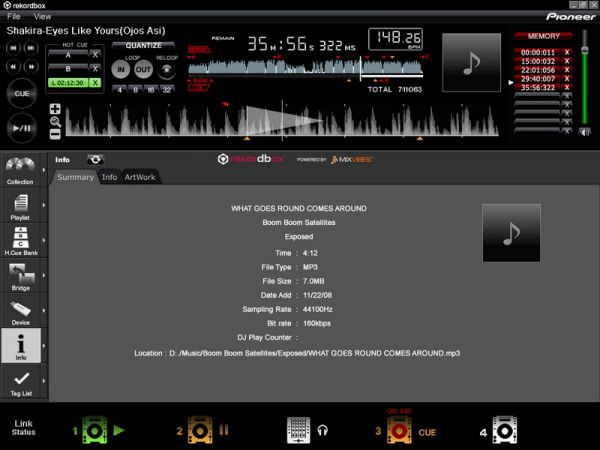Toggle the QUANTIZE button

(x=143, y=46)
